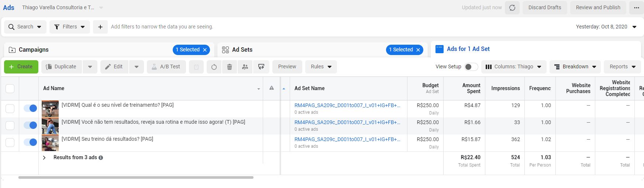644x188 pixels.
Task: Expand 'Results from 3 ads' row
Action: pyautogui.click(x=44, y=158)
